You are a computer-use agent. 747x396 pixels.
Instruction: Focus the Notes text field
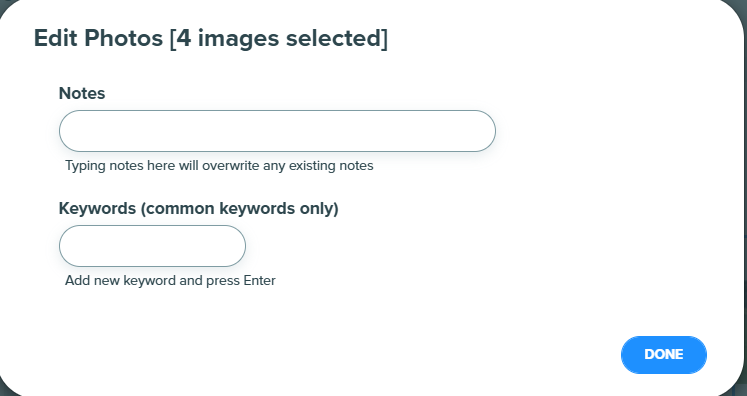click(277, 131)
